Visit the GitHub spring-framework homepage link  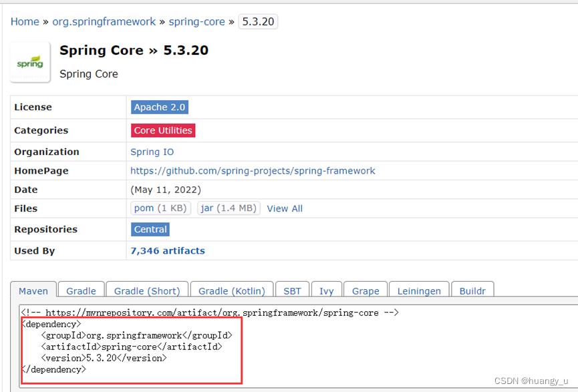coord(253,171)
